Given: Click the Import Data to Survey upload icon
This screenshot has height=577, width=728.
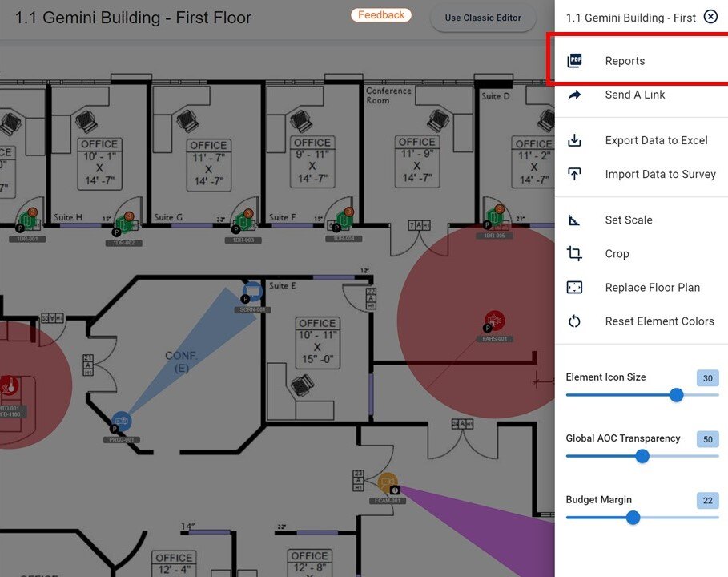Looking at the screenshot, I should [x=574, y=173].
